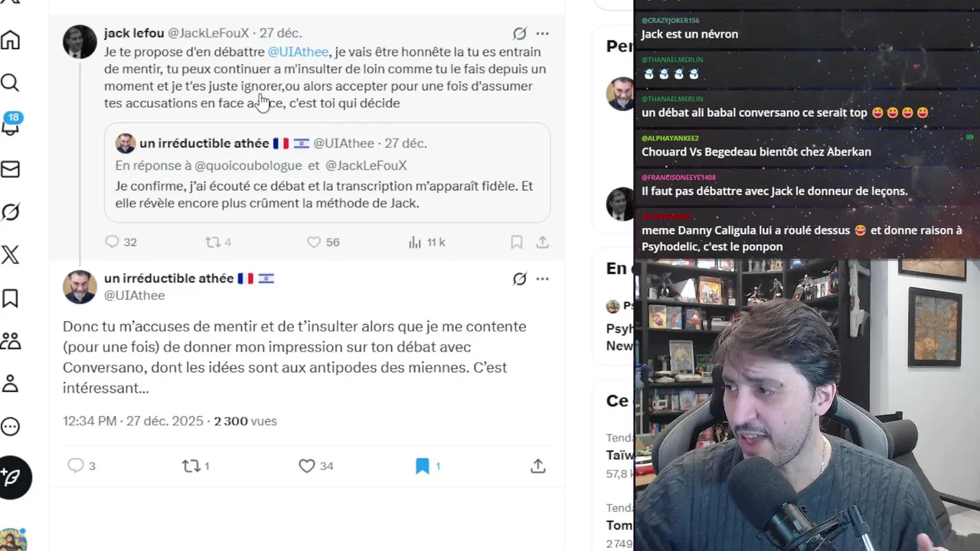Open the Search magnifier in the sidebar

pyautogui.click(x=10, y=83)
